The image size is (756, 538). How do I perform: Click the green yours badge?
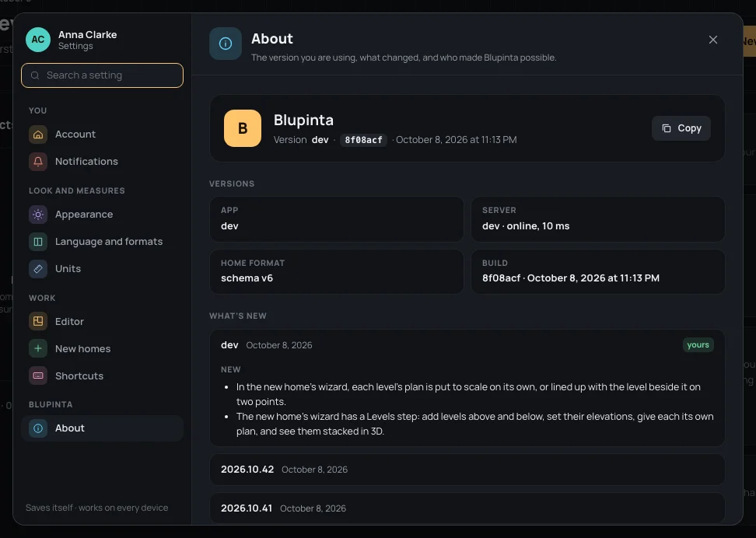[698, 344]
